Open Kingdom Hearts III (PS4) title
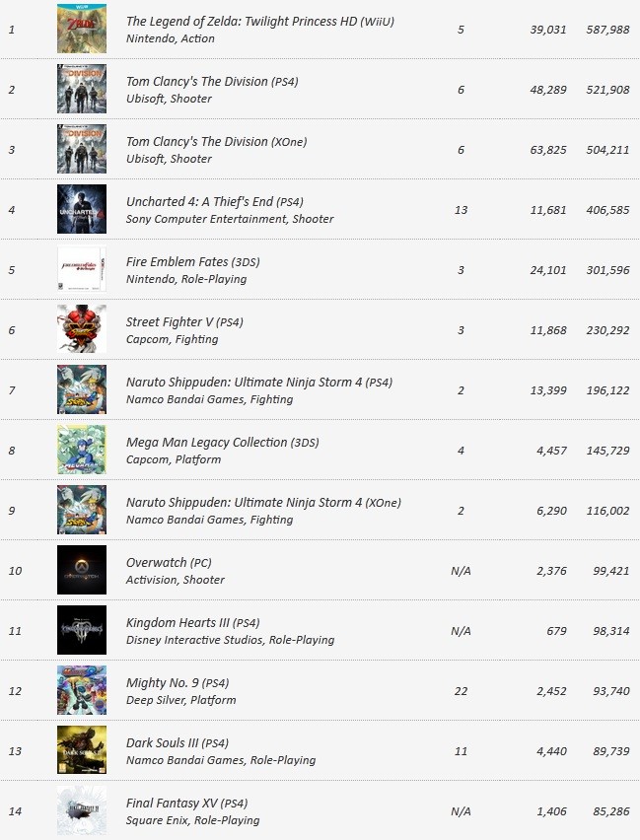 pos(193,622)
